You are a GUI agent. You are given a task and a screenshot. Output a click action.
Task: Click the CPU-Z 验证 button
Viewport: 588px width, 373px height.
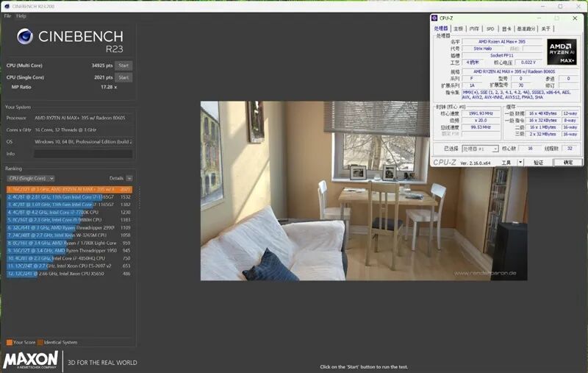pos(538,162)
